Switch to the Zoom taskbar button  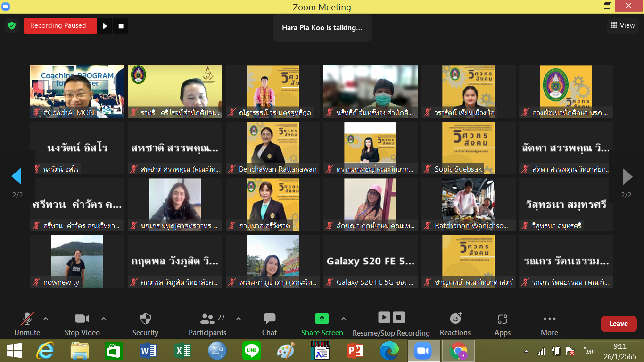pos(423,351)
